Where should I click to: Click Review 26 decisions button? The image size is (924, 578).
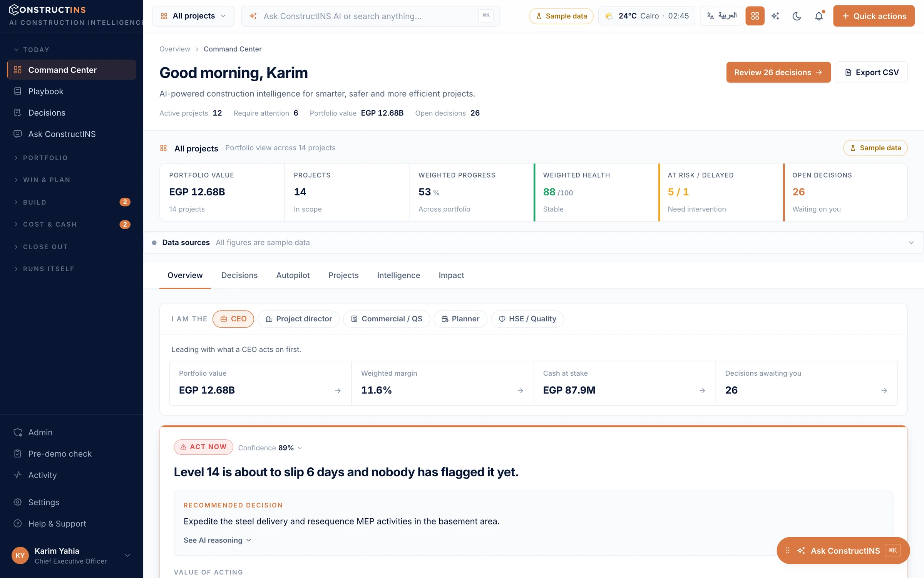point(778,72)
